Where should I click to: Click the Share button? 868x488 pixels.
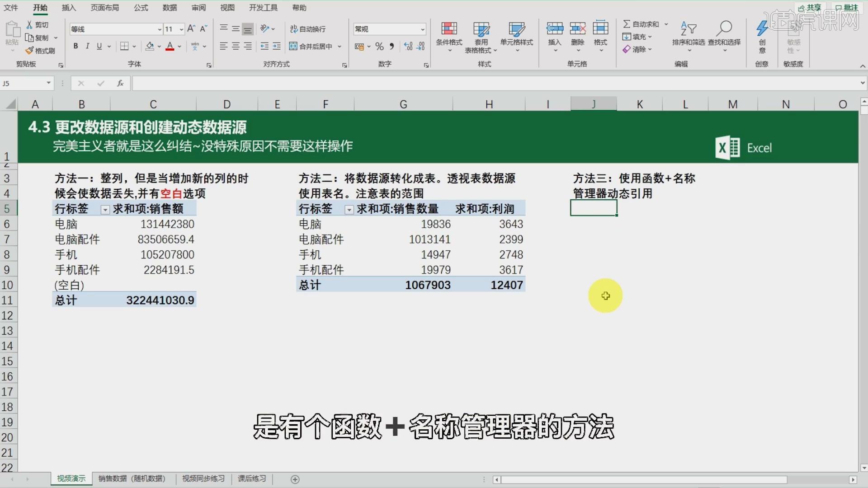pyautogui.click(x=809, y=8)
